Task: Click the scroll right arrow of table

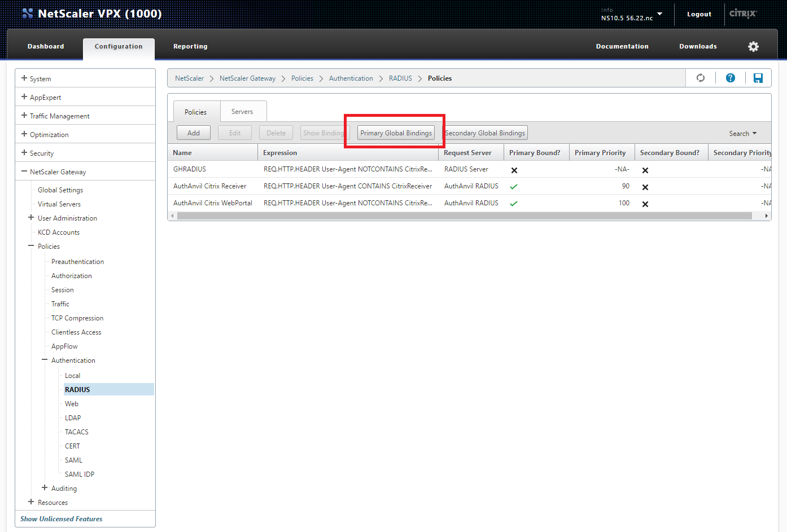Action: 766,216
